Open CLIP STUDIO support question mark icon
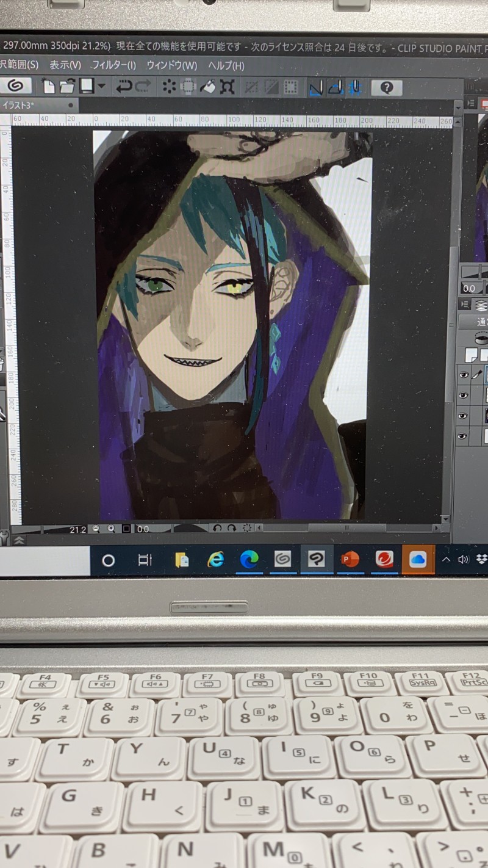Image resolution: width=488 pixels, height=868 pixels. click(x=386, y=88)
